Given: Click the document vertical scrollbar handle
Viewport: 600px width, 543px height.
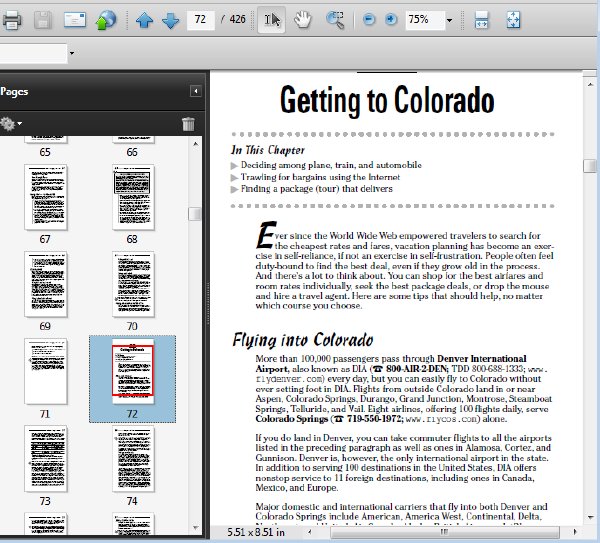Looking at the screenshot, I should click(590, 166).
